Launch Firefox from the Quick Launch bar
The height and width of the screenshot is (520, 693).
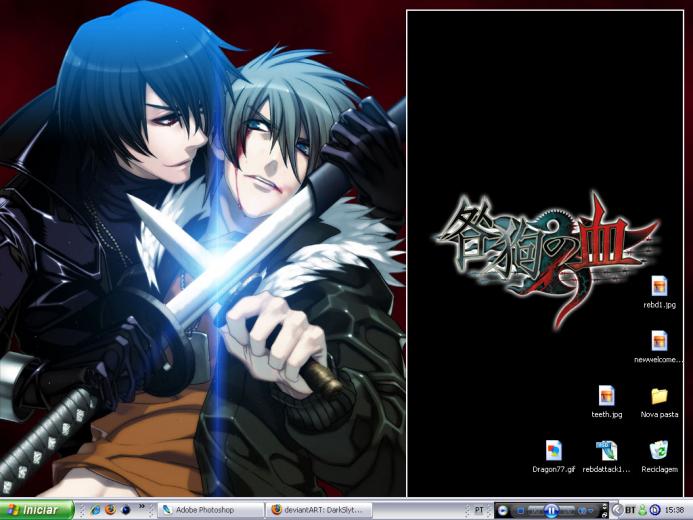point(110,510)
